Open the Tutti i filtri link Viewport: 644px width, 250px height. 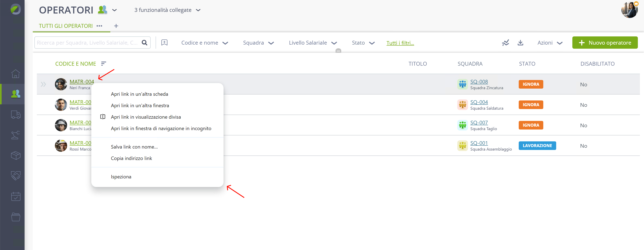400,43
